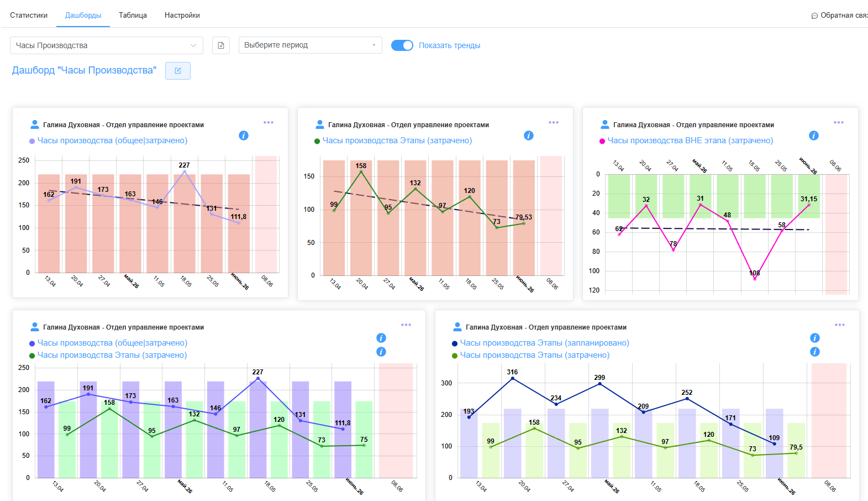Click the edit icon beside the dashboard title
This screenshot has width=868, height=501.
pyautogui.click(x=178, y=71)
